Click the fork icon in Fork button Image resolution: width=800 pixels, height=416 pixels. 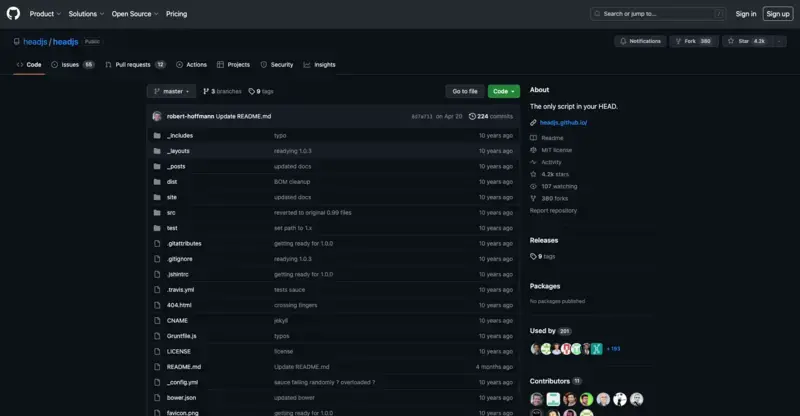click(678, 41)
